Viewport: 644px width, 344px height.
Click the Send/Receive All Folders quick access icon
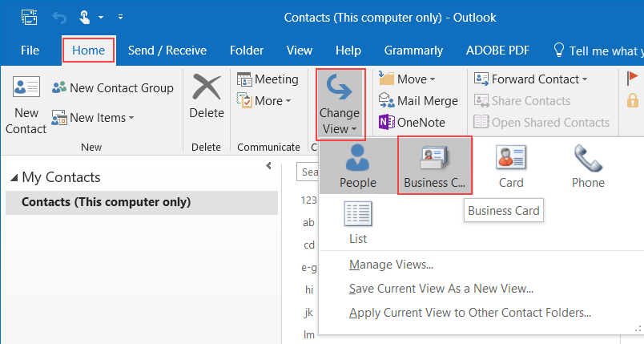click(29, 18)
